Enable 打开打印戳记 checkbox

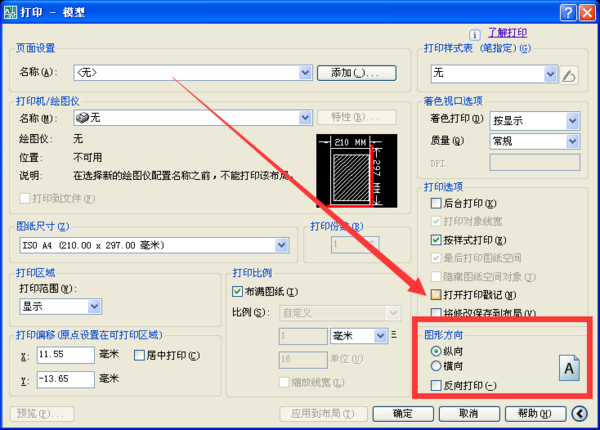pyautogui.click(x=436, y=295)
